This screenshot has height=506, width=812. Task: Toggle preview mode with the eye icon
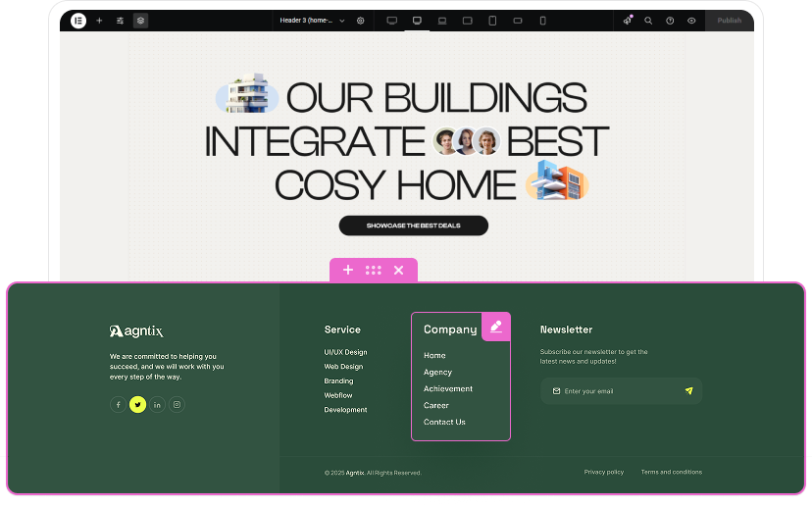(691, 21)
